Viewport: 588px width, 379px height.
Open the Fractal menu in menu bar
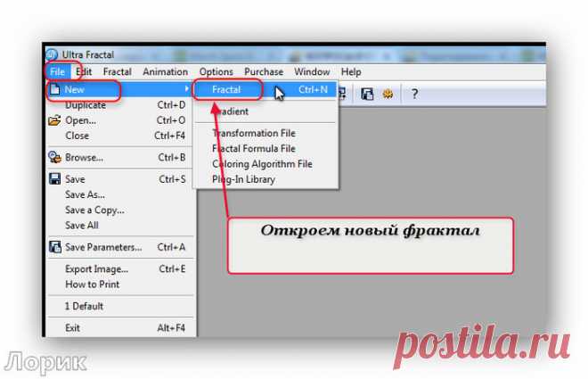pos(117,72)
